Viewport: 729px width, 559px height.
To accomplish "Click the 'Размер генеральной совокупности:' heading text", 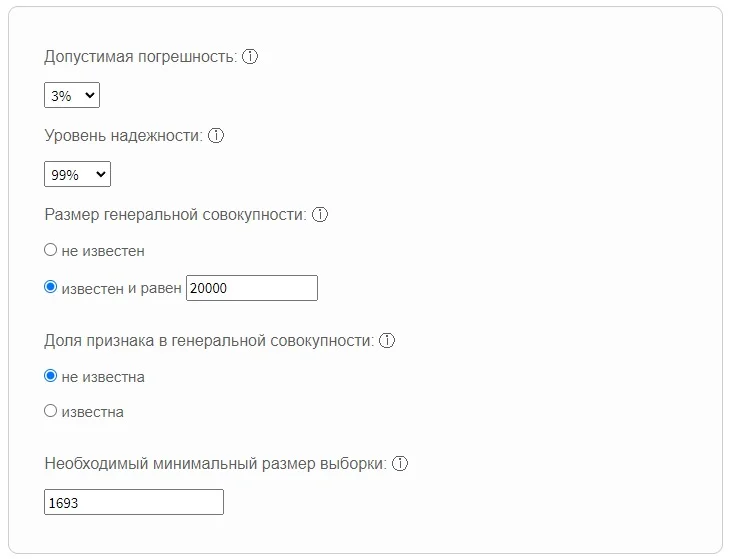I will pyautogui.click(x=176, y=214).
